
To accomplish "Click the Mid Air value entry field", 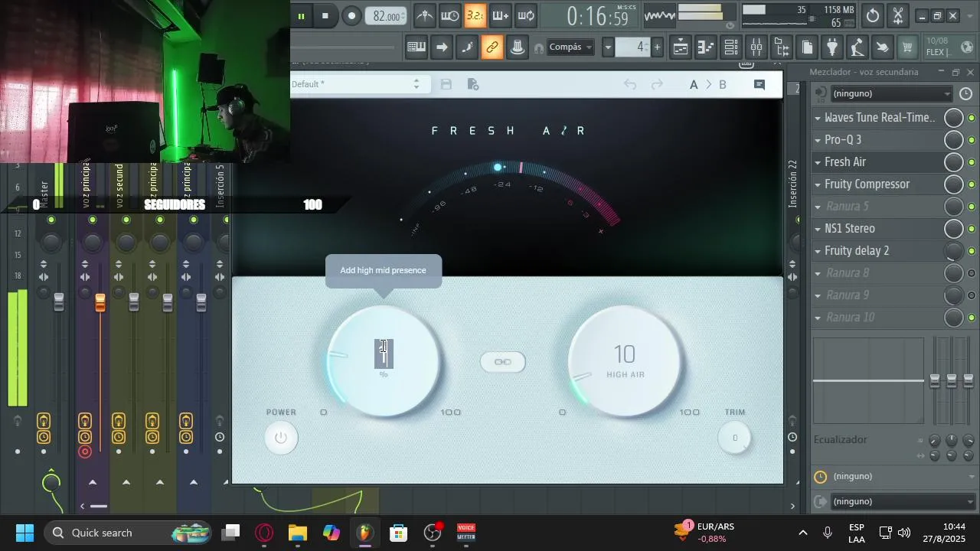I will coord(384,354).
